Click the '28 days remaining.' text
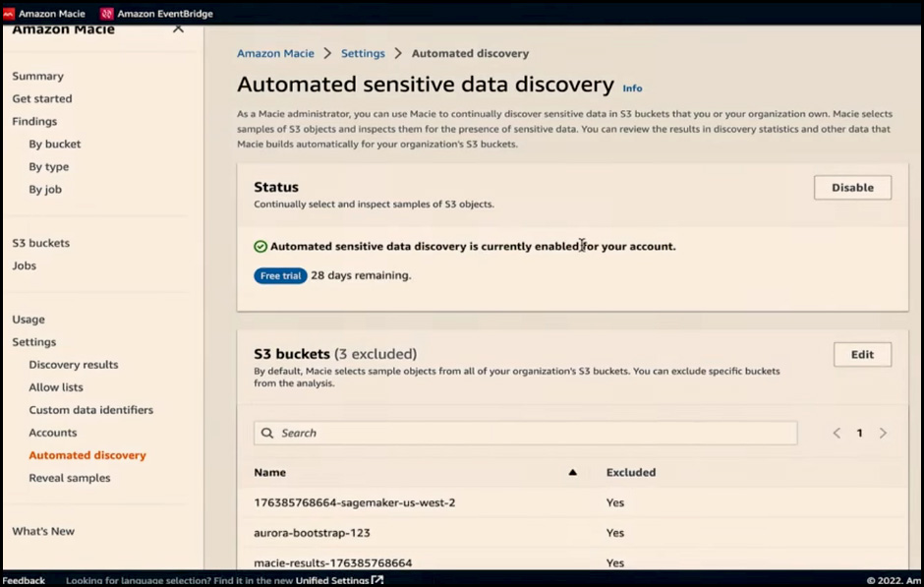The width and height of the screenshot is (924, 587). click(x=361, y=275)
